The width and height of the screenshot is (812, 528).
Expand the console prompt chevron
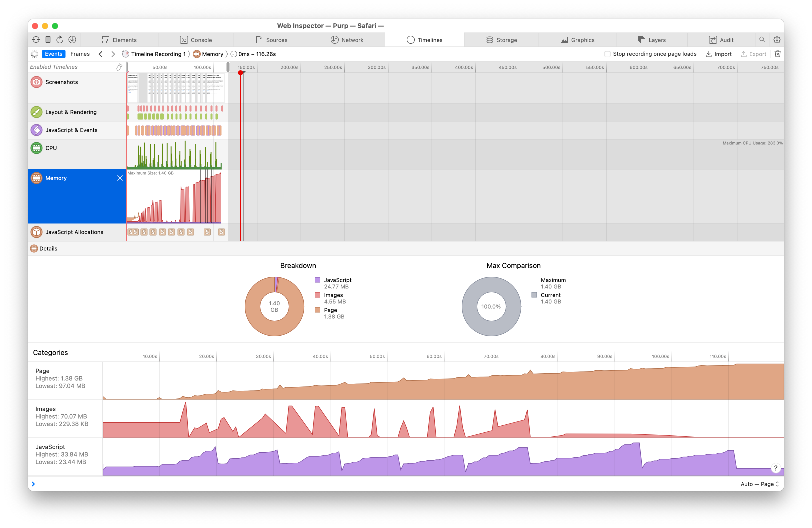click(33, 484)
